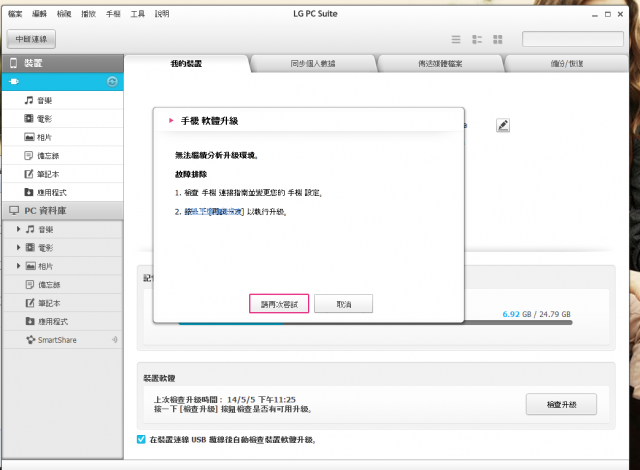Open 筆記本 under the device section
This screenshot has height=470, width=640.
(x=62, y=174)
